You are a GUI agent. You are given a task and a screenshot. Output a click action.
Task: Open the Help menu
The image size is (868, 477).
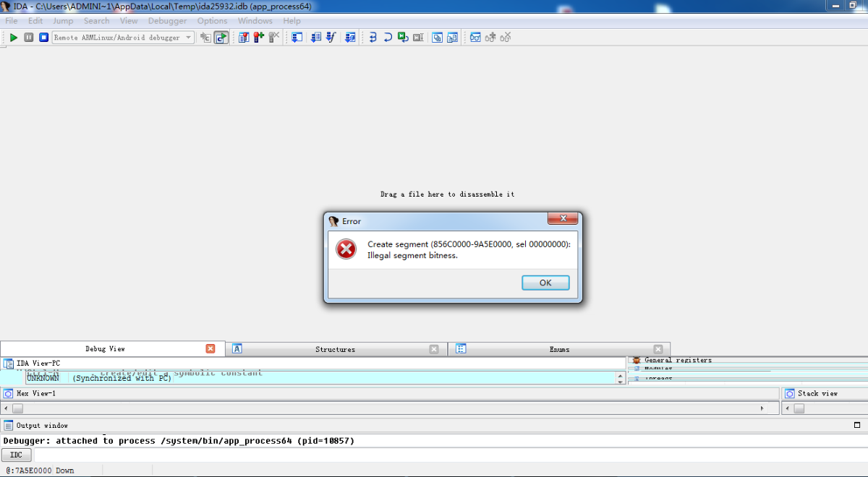click(292, 21)
